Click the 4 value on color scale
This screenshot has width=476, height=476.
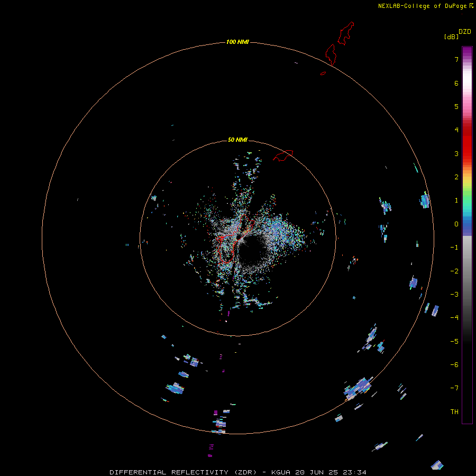click(x=456, y=130)
